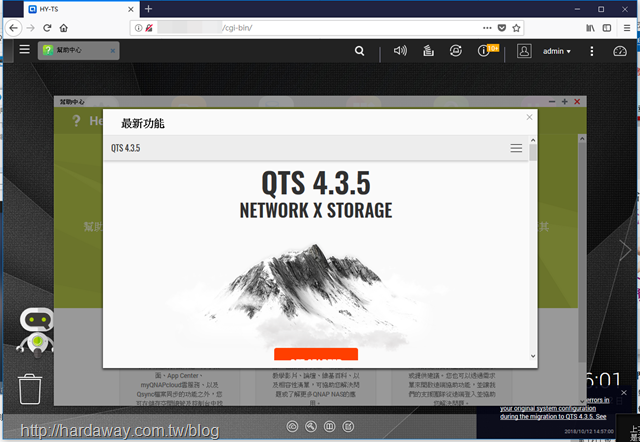Viewport: 640px width, 442px height.
Task: Click the Qboost robot assistant
Action: (x=36, y=332)
